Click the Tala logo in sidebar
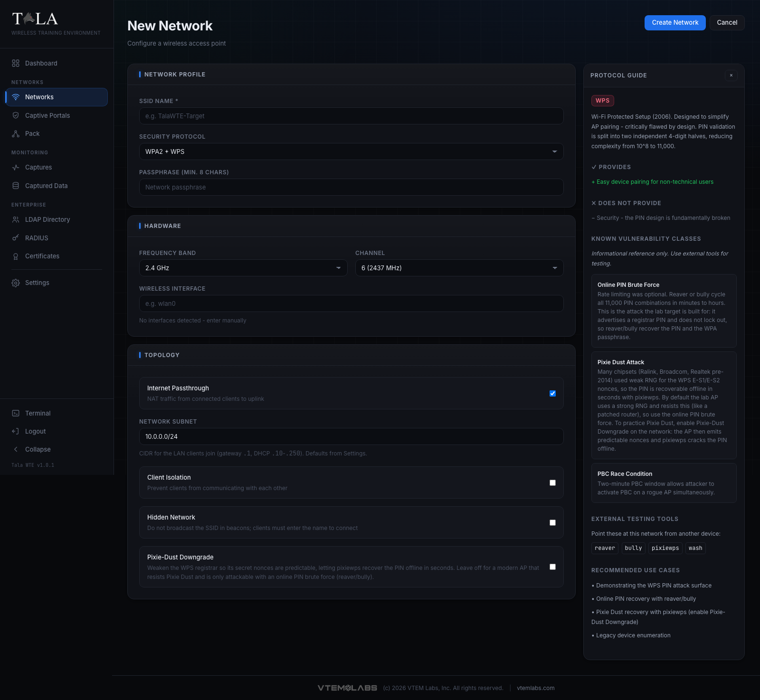The image size is (760, 700). 35,19
